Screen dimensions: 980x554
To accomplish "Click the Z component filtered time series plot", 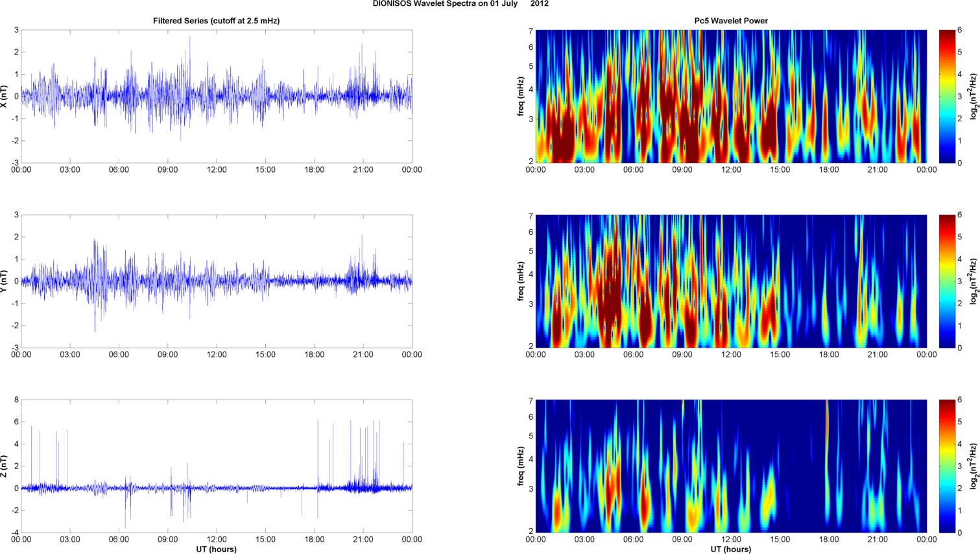I will pyautogui.click(x=217, y=466).
